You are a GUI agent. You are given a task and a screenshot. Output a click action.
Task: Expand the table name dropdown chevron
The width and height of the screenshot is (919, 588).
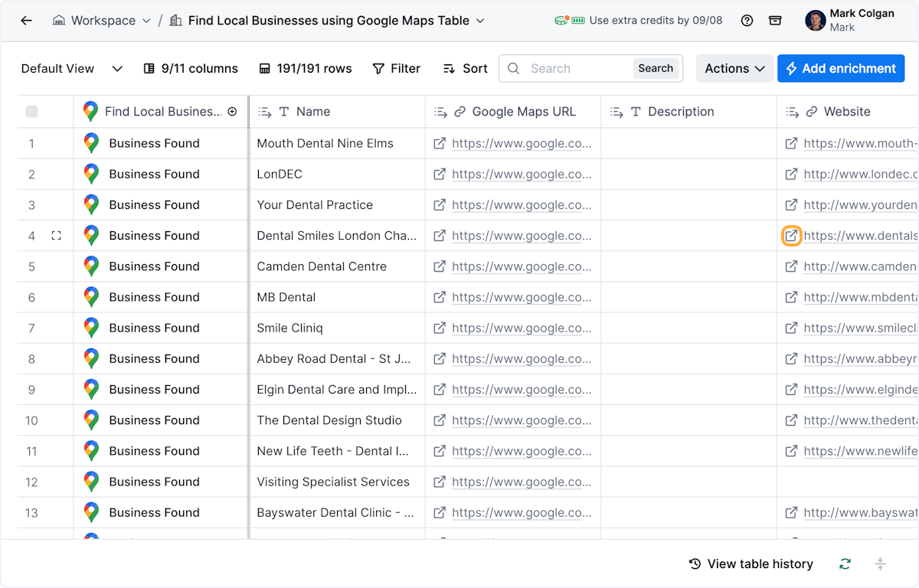480,21
